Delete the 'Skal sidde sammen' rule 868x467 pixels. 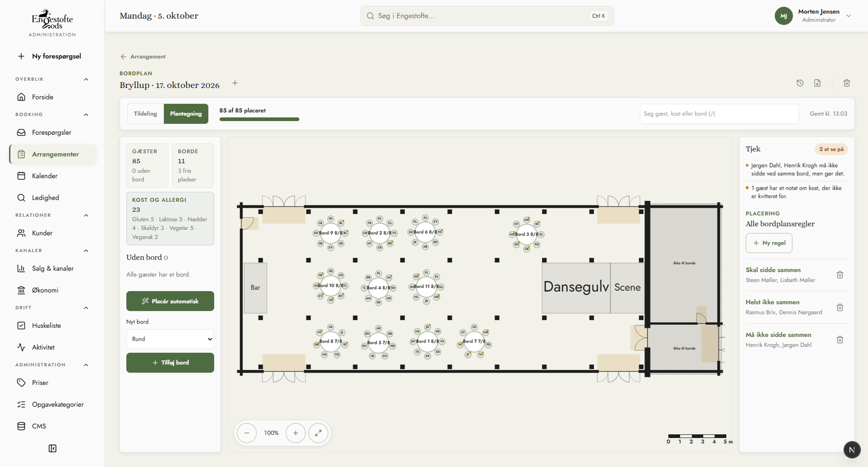tap(840, 275)
